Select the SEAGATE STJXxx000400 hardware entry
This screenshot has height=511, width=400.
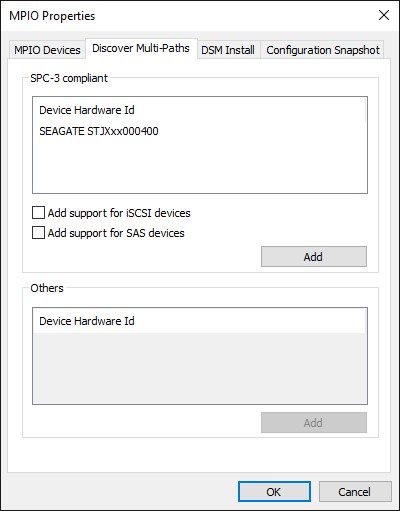coord(99,131)
